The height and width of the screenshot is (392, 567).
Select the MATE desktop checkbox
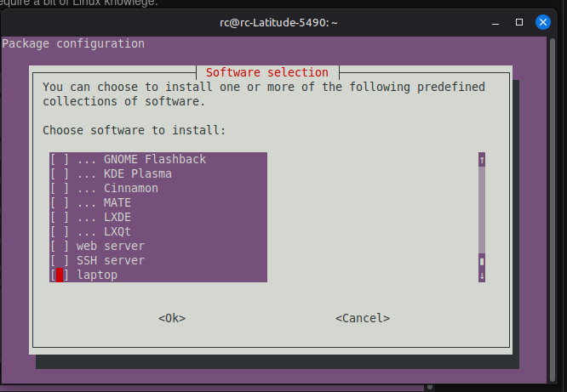[60, 203]
